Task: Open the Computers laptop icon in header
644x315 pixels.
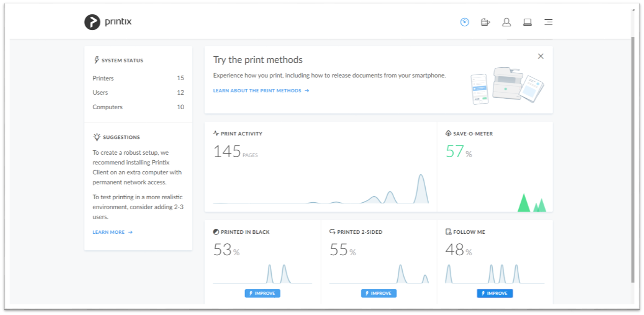Action: click(527, 22)
